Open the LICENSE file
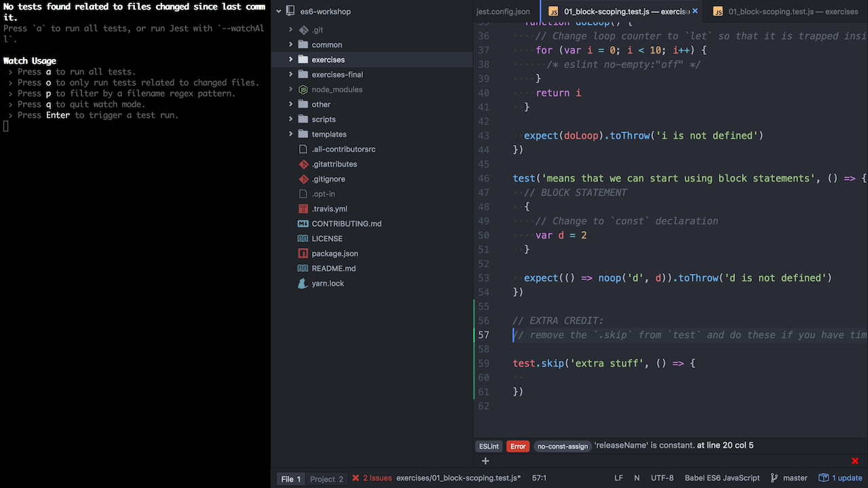This screenshot has height=488, width=868. (x=327, y=239)
